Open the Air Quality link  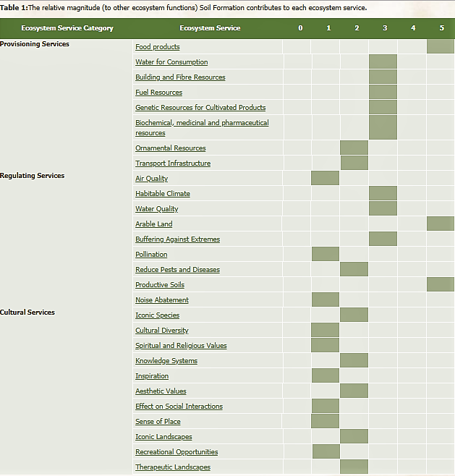tap(151, 179)
